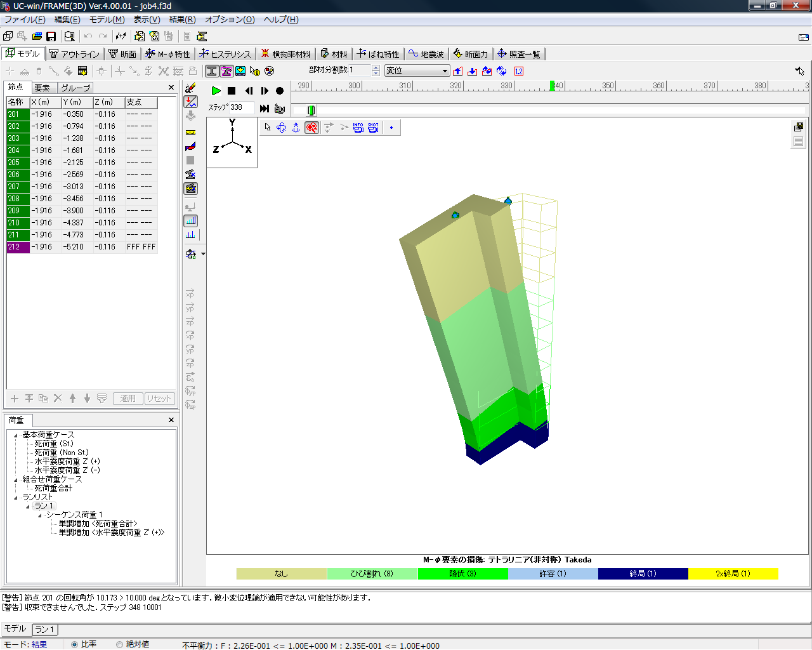812x650 pixels.
Task: Open the 結果(R) menu
Action: click(182, 20)
